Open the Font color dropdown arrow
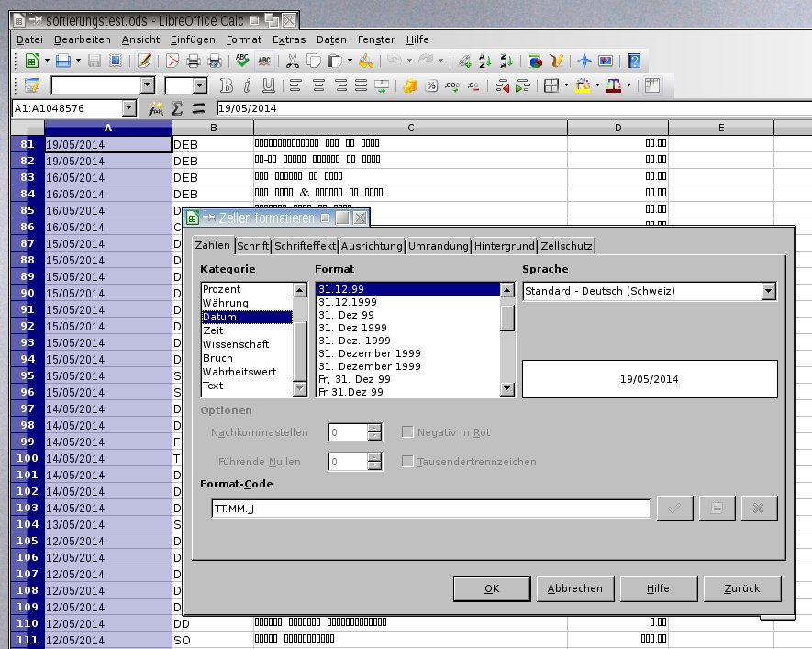 tap(628, 85)
